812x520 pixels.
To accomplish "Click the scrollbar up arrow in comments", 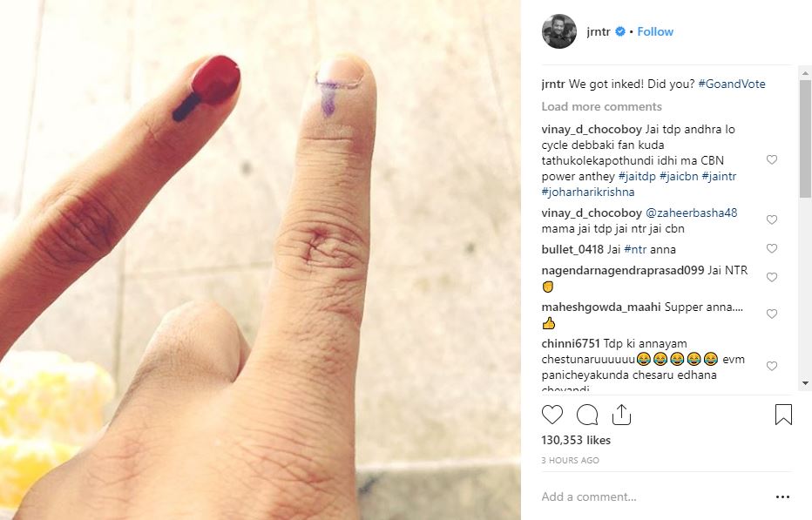I will (x=805, y=73).
